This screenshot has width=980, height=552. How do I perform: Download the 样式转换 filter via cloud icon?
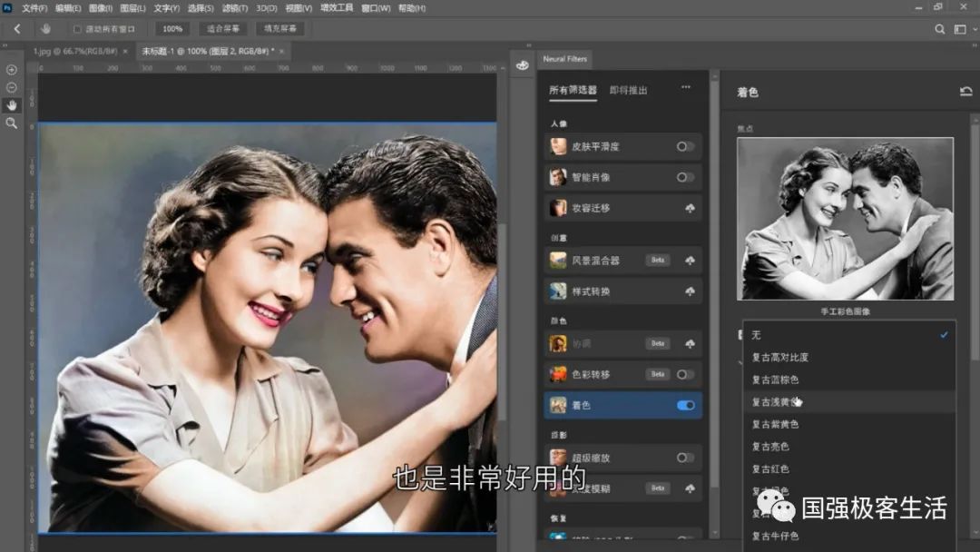coord(690,291)
